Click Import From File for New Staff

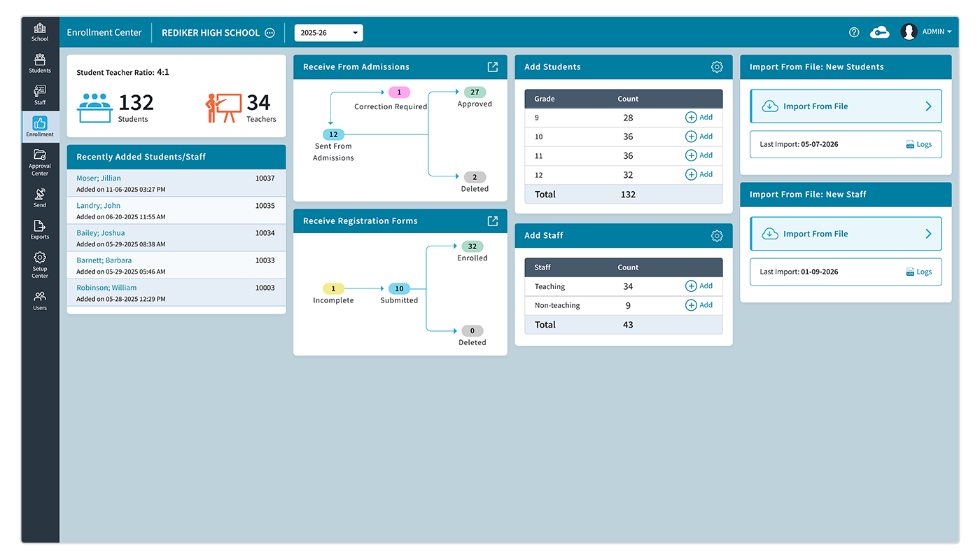click(x=846, y=234)
